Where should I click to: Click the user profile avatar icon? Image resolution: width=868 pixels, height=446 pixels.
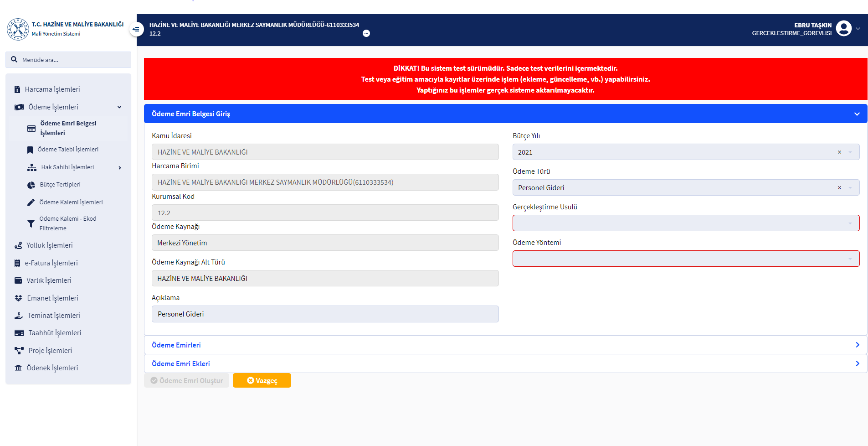coord(844,29)
